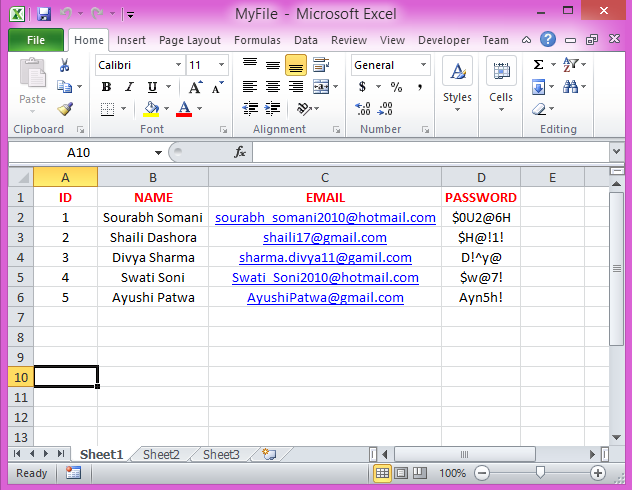
Task: Decrease font size with Shrink Font
Action: coord(218,87)
